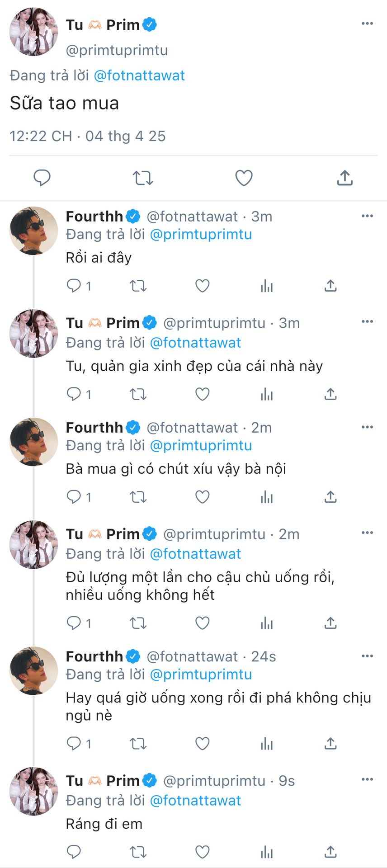
Task: View analytics of "Hay quá giờ uống" reply
Action: 267,744
